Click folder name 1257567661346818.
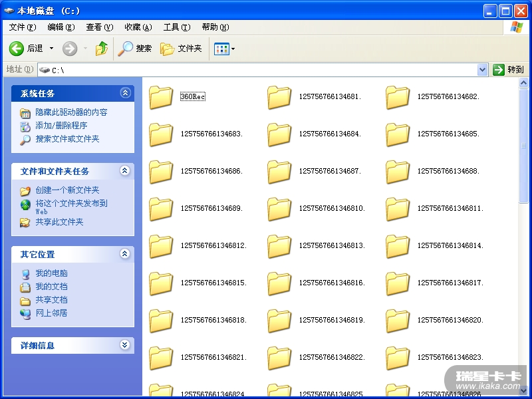 pos(213,320)
